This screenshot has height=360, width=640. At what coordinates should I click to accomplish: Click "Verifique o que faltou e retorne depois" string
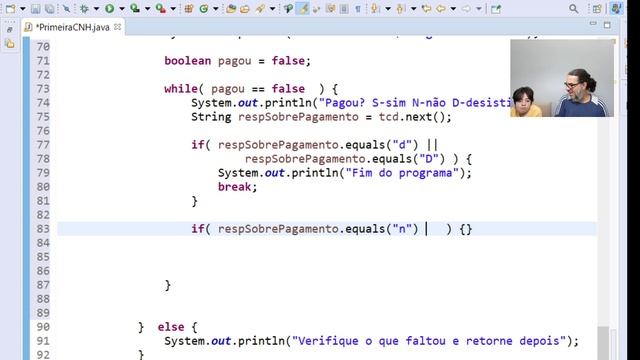coord(429,341)
